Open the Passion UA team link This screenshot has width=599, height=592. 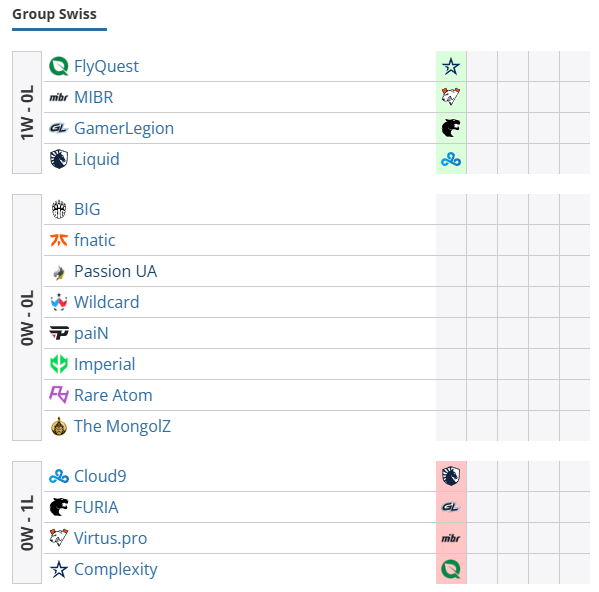click(x=115, y=271)
